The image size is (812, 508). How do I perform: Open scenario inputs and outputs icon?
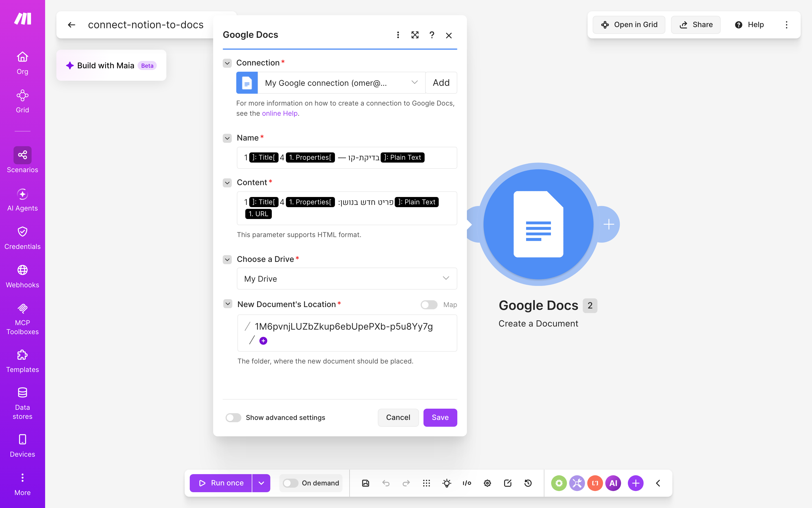click(x=467, y=483)
